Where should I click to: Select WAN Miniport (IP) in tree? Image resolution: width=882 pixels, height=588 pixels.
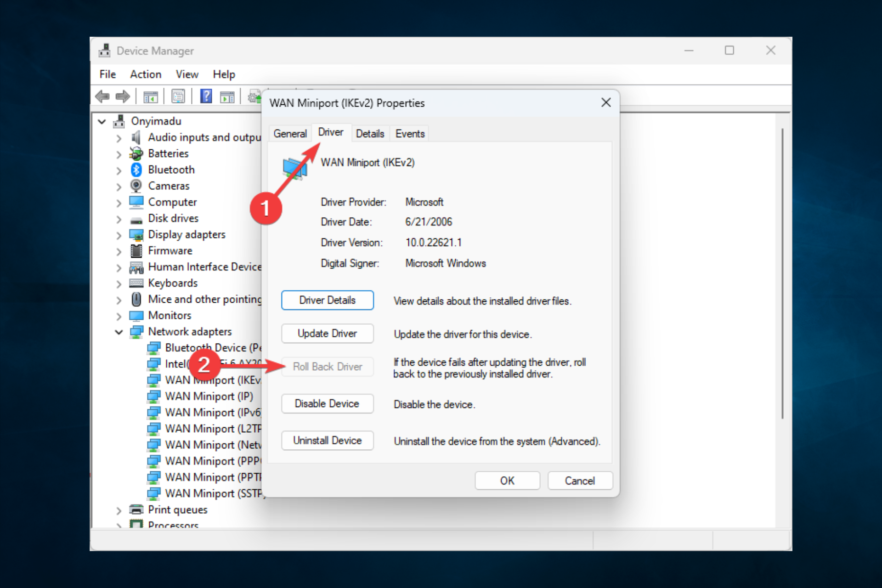click(x=209, y=396)
